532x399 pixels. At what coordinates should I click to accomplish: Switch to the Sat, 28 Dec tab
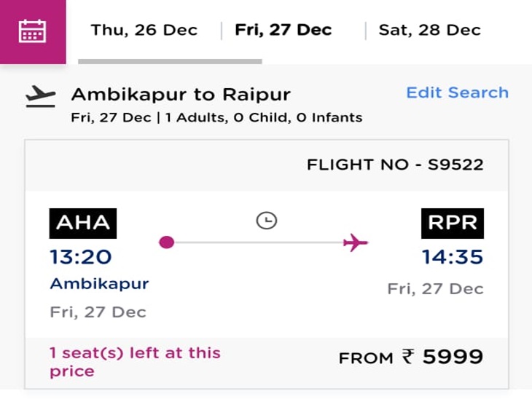click(429, 30)
